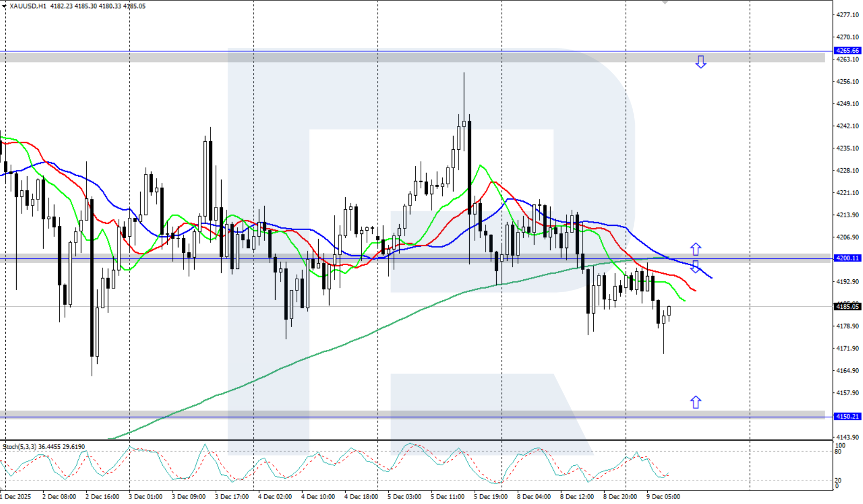Image resolution: width=863 pixels, height=504 pixels.
Task: Click the 80 level on stochastic scale
Action: 838,452
